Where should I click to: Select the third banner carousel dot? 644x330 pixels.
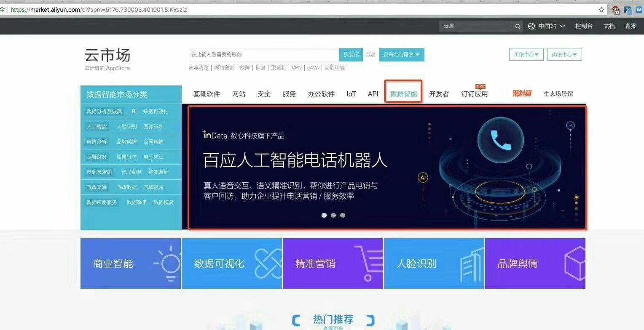point(343,215)
